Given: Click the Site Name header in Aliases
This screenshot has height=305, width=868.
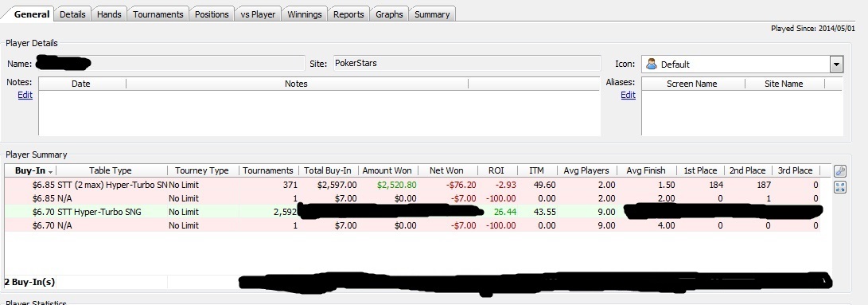Looking at the screenshot, I should (784, 84).
